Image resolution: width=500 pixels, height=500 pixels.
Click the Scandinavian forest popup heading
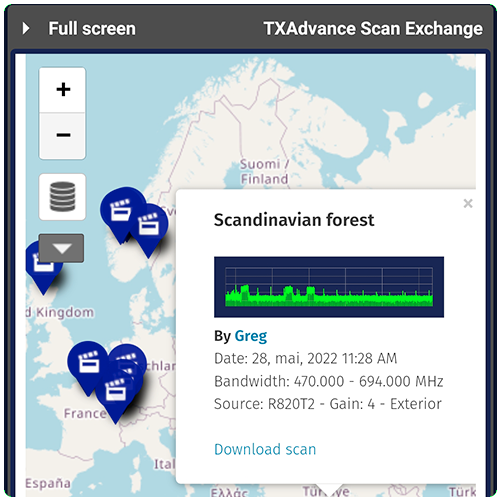point(294,220)
